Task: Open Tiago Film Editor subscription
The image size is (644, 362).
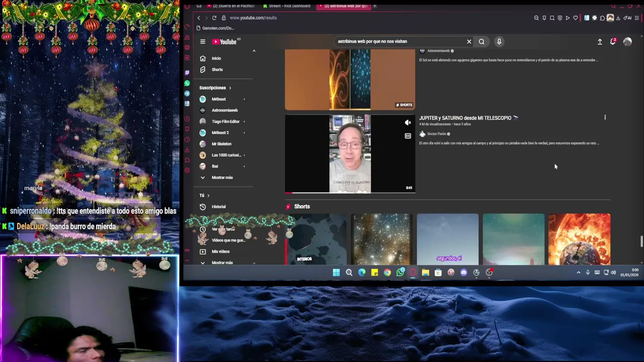Action: pos(225,122)
